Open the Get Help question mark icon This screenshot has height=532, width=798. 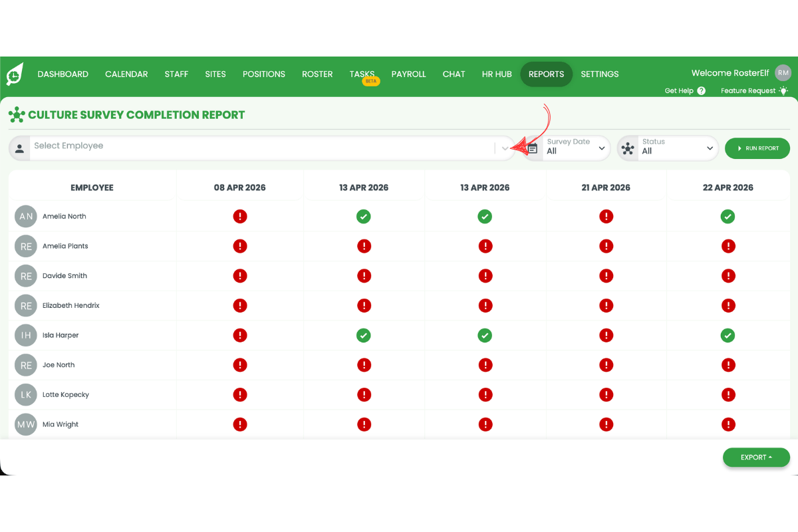coord(703,90)
